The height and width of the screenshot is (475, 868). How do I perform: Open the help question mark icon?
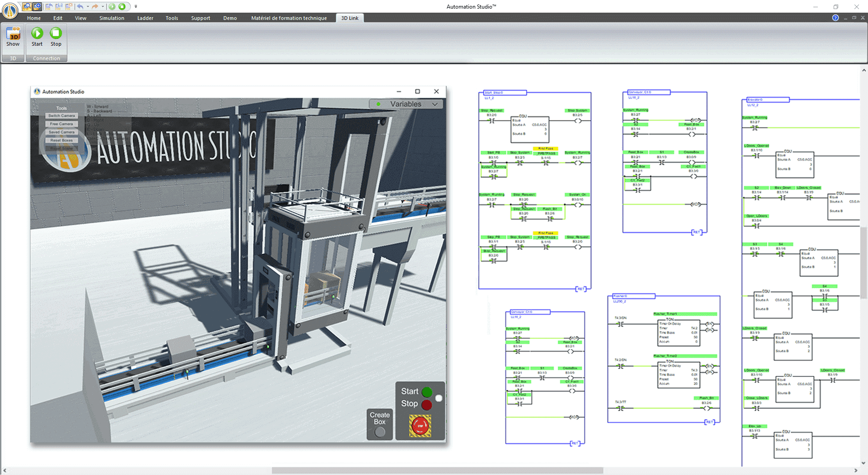[x=835, y=18]
